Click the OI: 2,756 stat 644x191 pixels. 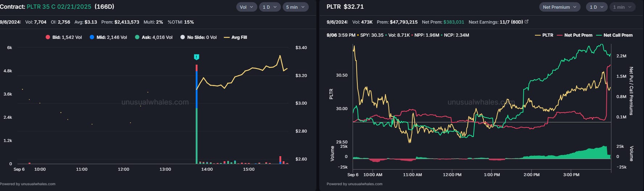point(61,22)
